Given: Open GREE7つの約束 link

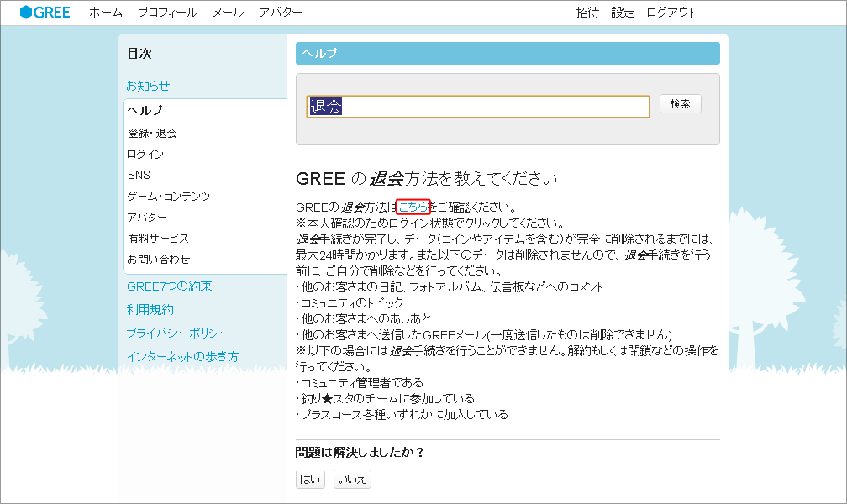Looking at the screenshot, I should coord(170,286).
